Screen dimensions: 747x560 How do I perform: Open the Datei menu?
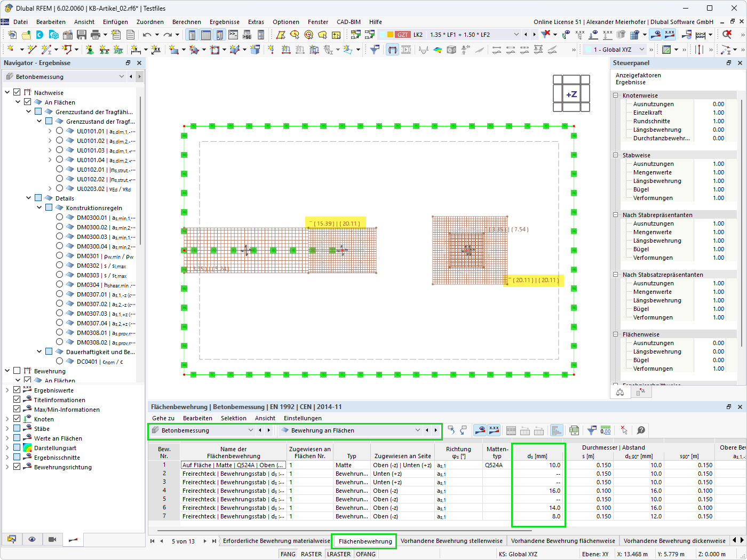20,22
